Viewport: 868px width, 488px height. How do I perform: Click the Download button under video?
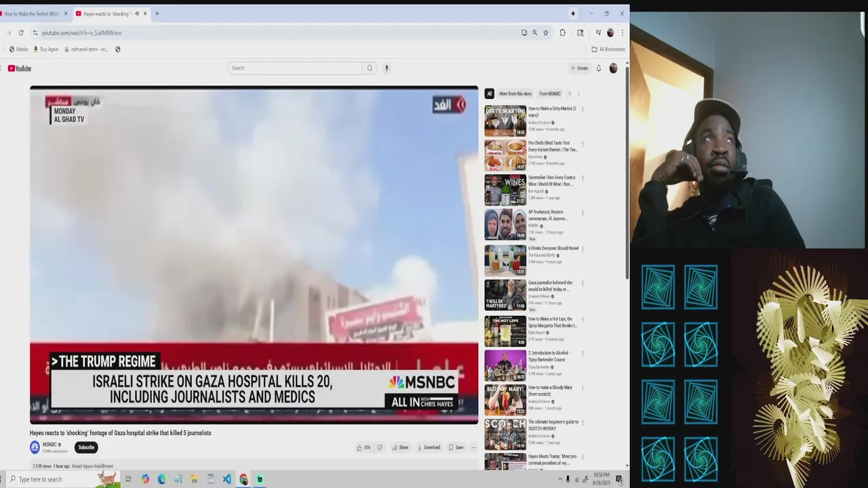[x=429, y=447]
